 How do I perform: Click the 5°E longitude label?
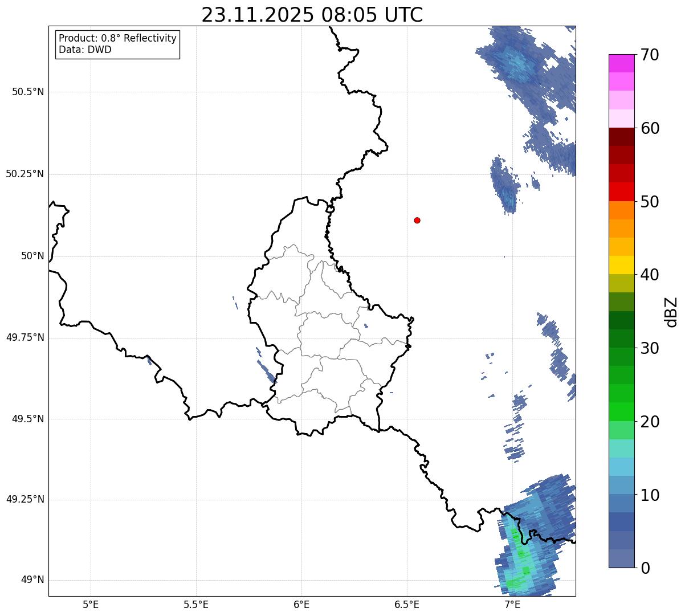[91, 604]
